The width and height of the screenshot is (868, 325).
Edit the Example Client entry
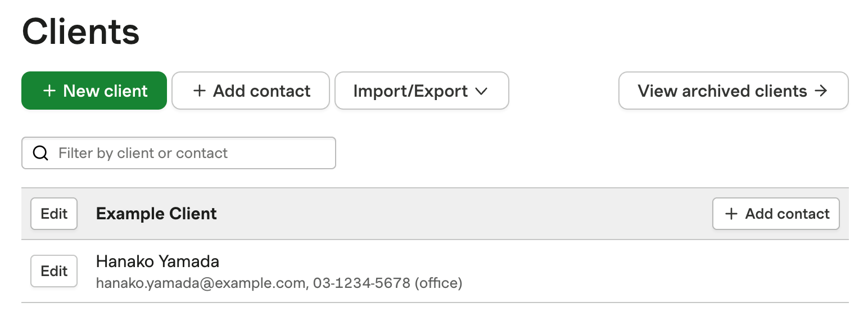pos(54,214)
